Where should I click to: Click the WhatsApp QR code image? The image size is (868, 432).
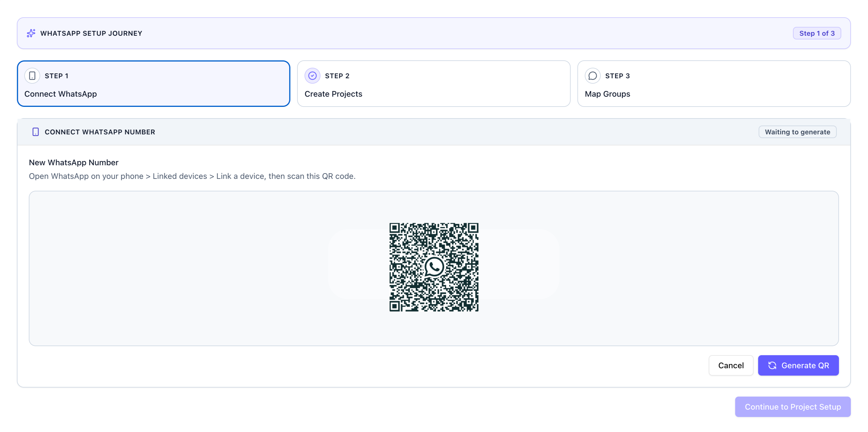tap(434, 267)
